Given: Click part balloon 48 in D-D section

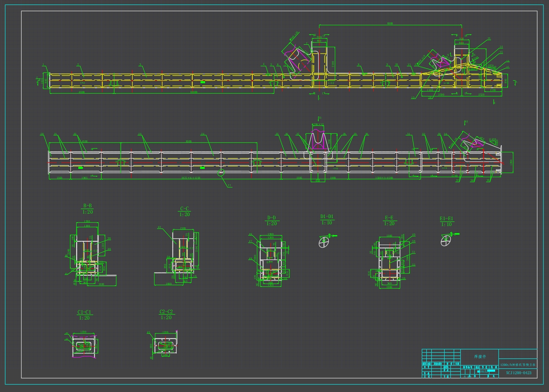Looking at the screenshot, I should point(250,259).
